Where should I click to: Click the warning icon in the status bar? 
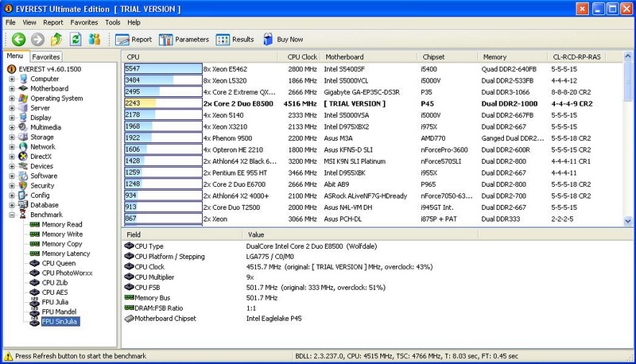pyautogui.click(x=8, y=356)
